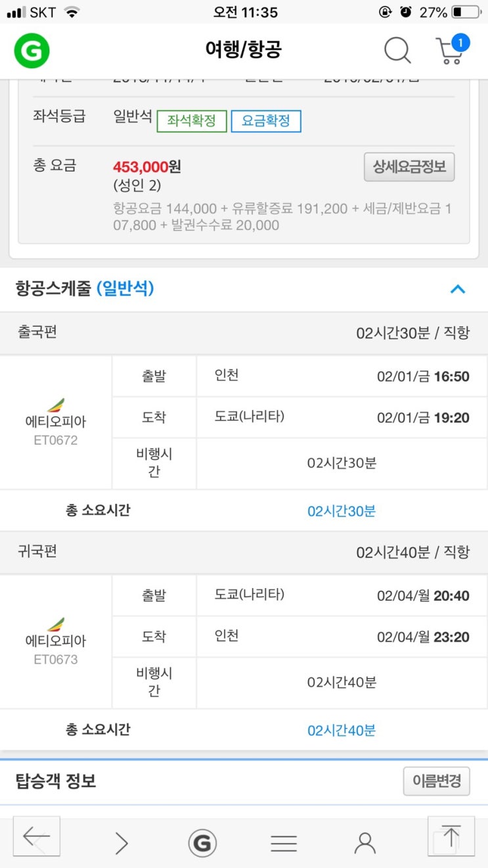The image size is (488, 868).
Task: Tap the 요금확정 blue badge
Action: 266,121
